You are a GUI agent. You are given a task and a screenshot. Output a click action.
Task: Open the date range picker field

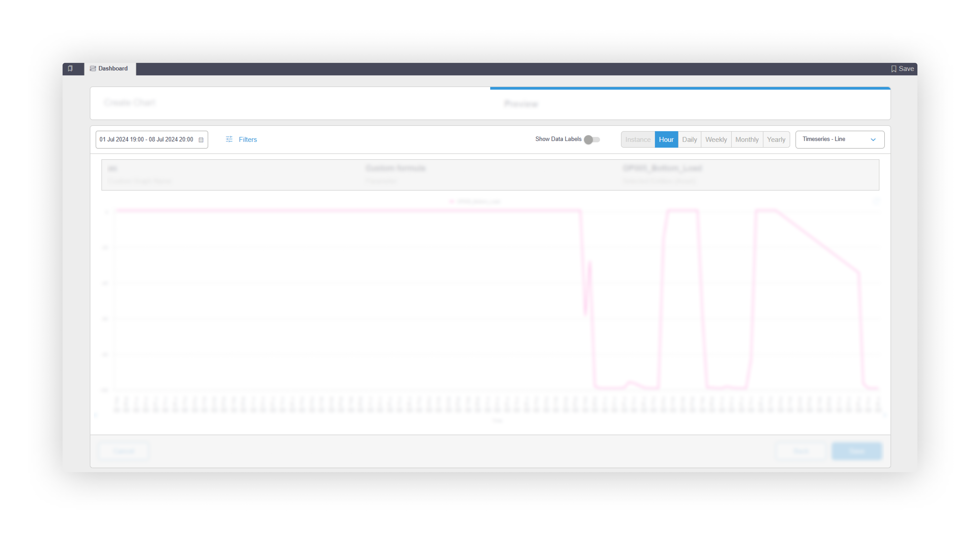151,140
